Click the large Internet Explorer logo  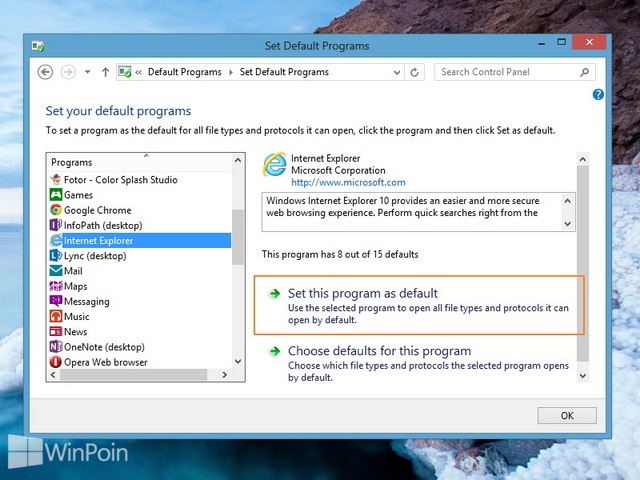[275, 164]
